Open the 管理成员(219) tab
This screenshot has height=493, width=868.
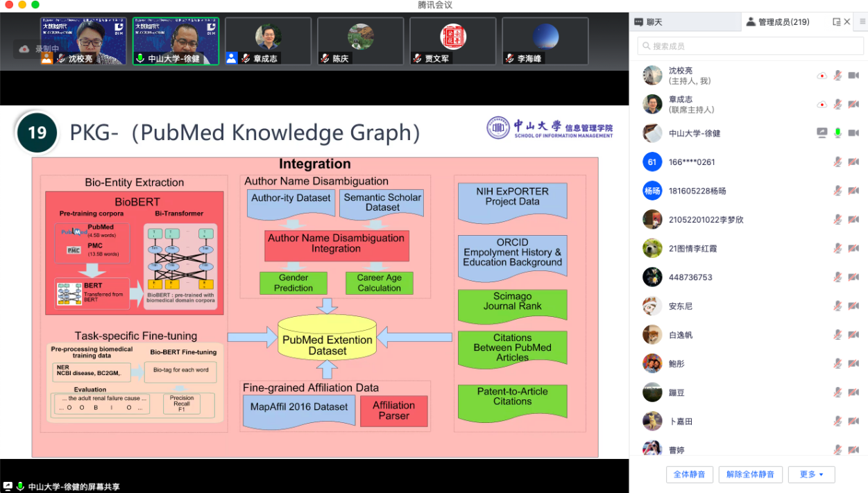coord(777,22)
